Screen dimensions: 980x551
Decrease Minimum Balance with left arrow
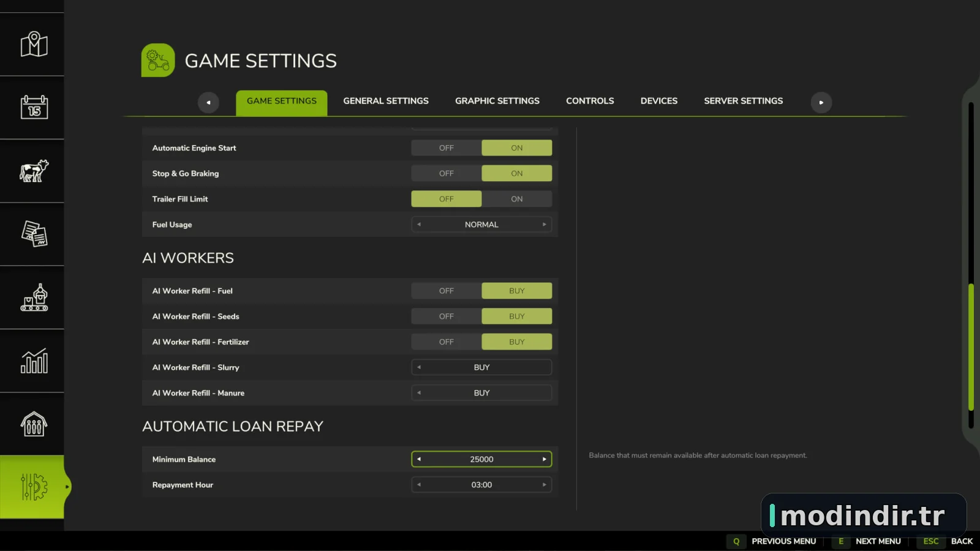[x=419, y=459]
